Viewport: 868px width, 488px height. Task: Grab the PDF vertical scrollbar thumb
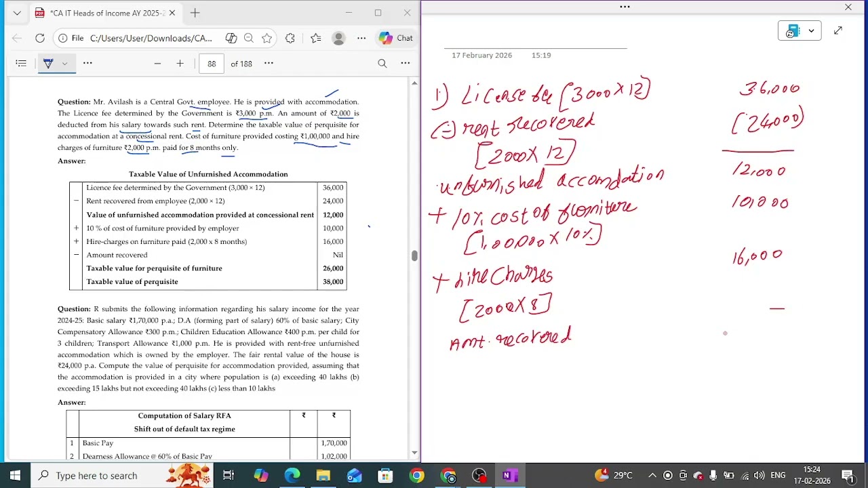coord(414,255)
